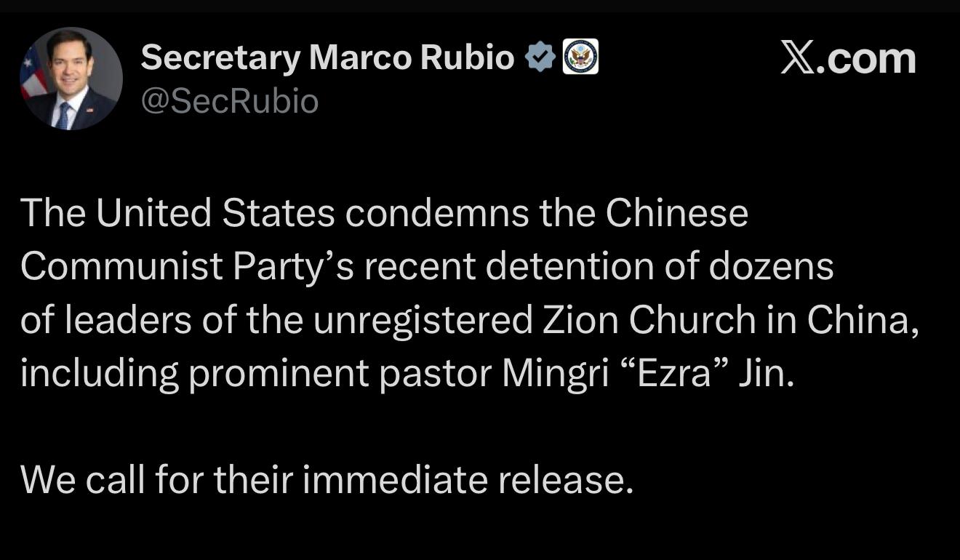The height and width of the screenshot is (560, 960).
Task: Click the "Zion Church" text
Action: pos(681,320)
